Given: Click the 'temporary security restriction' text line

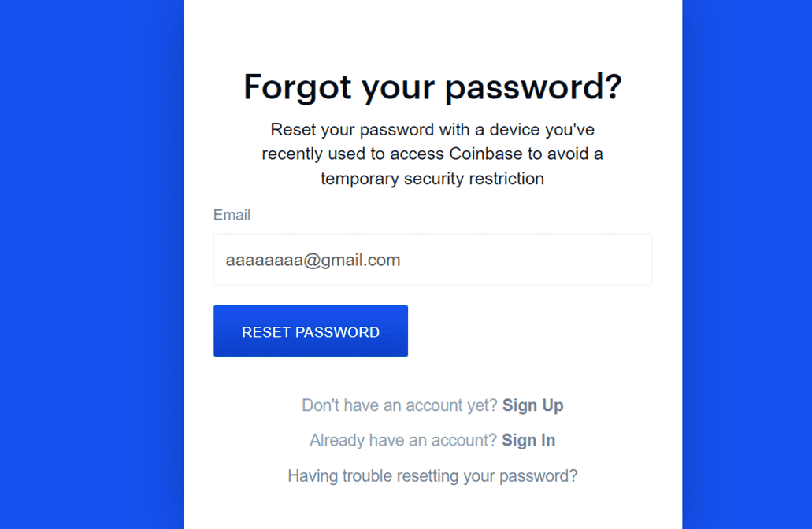Looking at the screenshot, I should click(432, 179).
